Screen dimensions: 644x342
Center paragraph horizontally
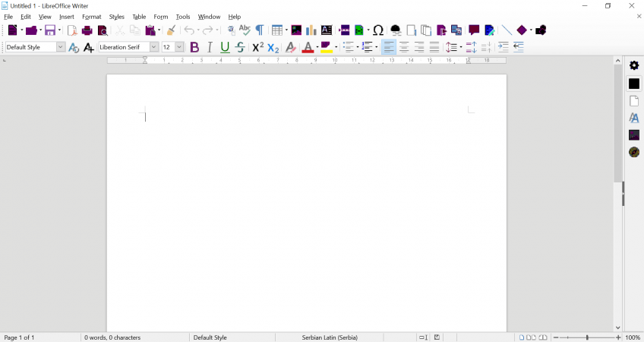pos(404,47)
